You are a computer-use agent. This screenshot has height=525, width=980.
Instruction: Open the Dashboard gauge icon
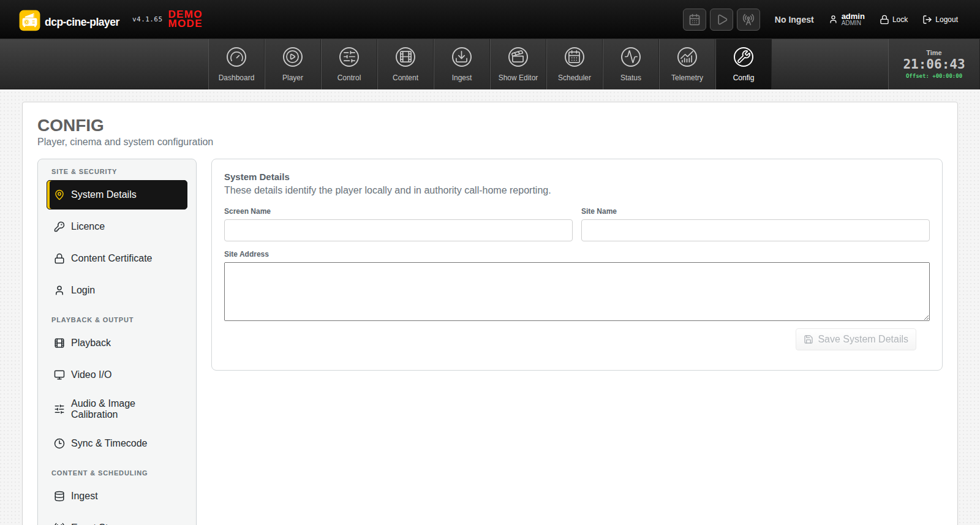coord(236,57)
